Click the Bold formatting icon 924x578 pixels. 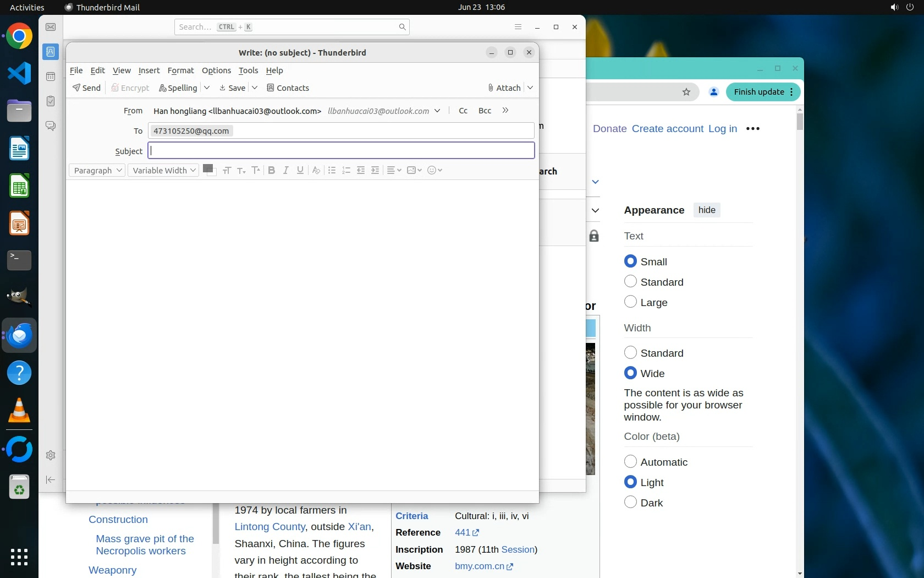[271, 170]
